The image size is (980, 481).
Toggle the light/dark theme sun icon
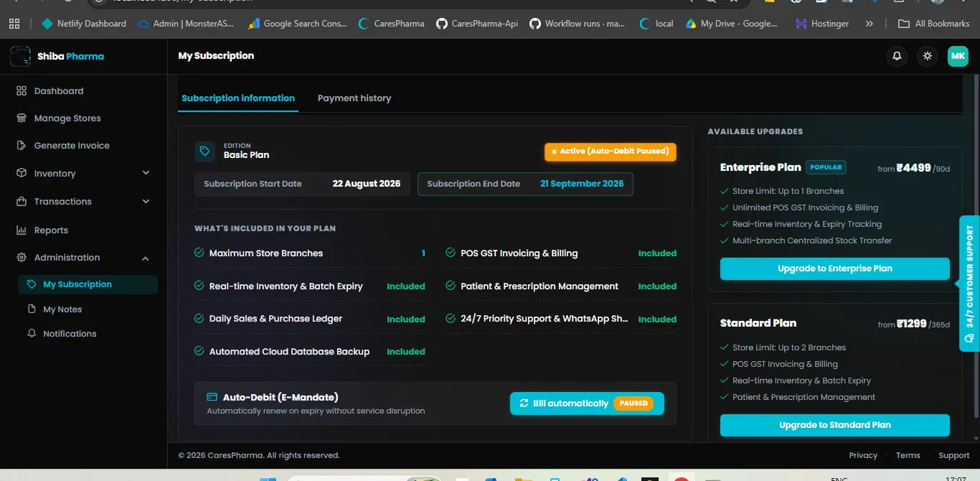point(928,56)
